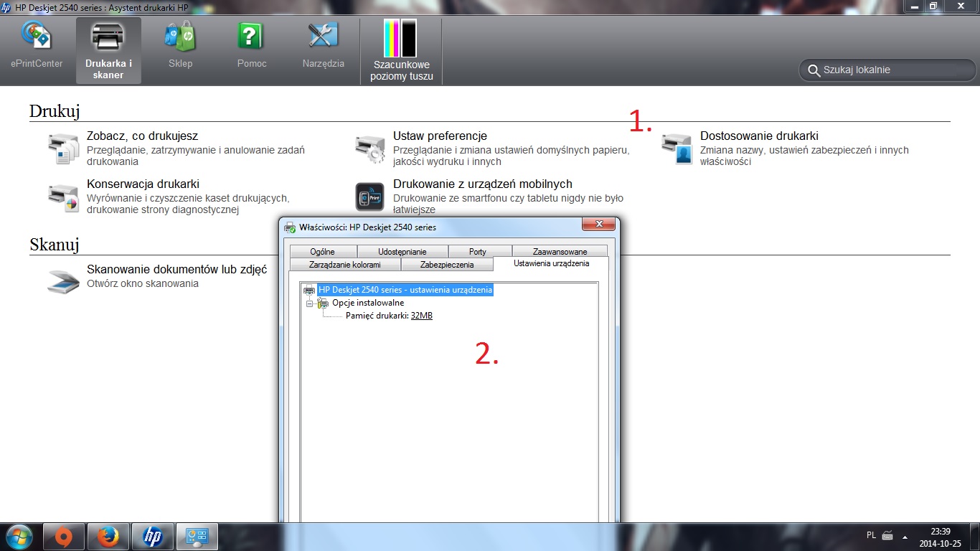The height and width of the screenshot is (551, 980).
Task: Select the Opcje instalowalne tree item
Action: (368, 303)
